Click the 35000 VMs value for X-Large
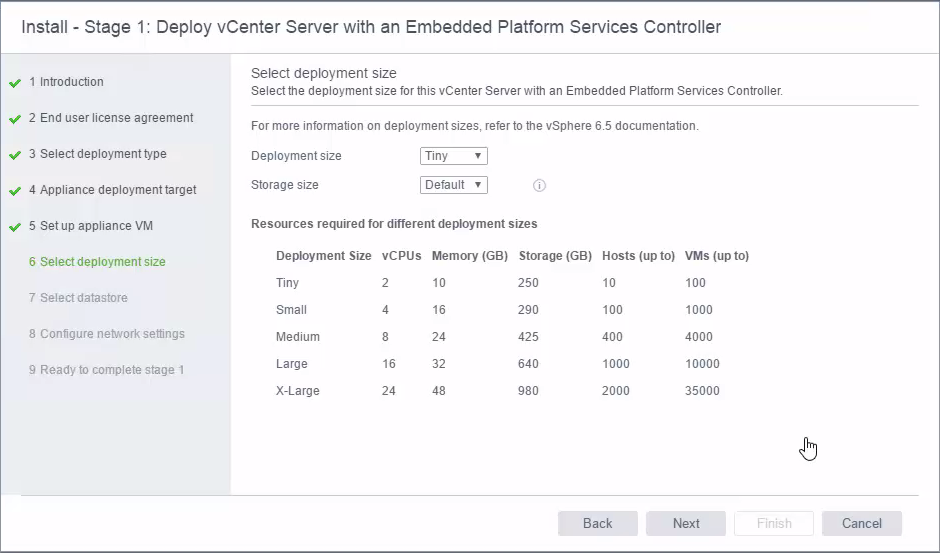 [x=702, y=390]
